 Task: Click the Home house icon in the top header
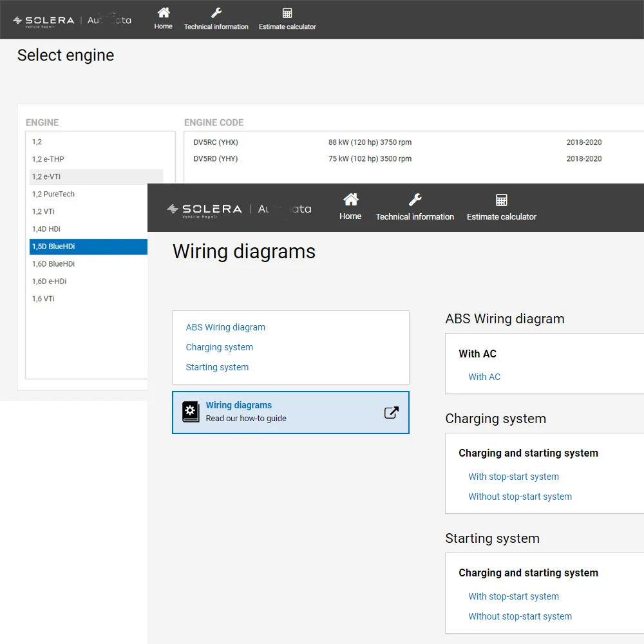tap(164, 13)
